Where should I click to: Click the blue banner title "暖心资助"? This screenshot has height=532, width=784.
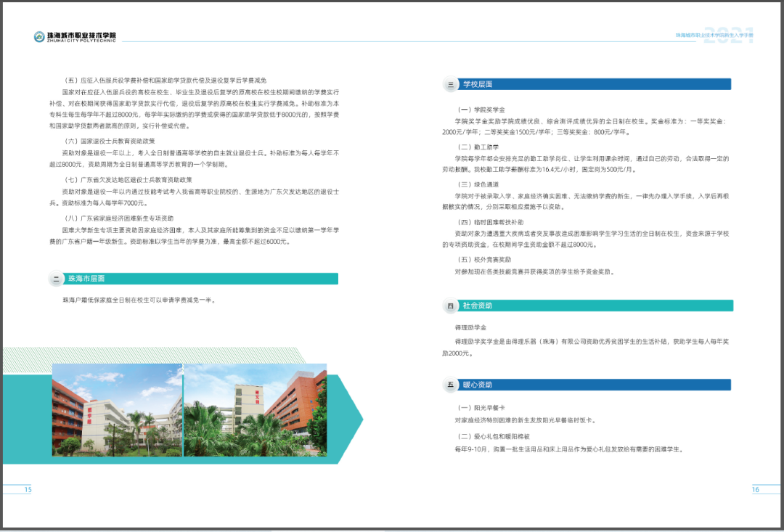[x=478, y=385]
